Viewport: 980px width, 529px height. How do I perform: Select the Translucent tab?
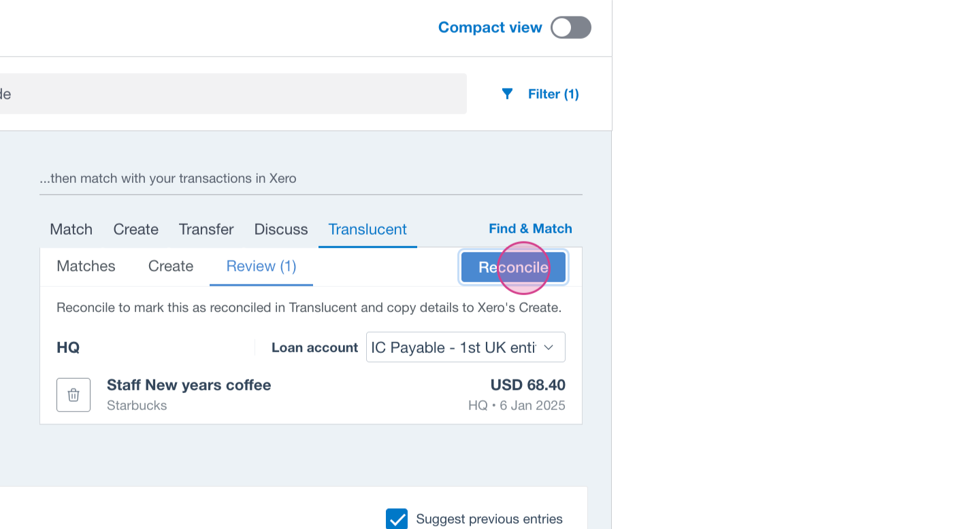tap(367, 229)
